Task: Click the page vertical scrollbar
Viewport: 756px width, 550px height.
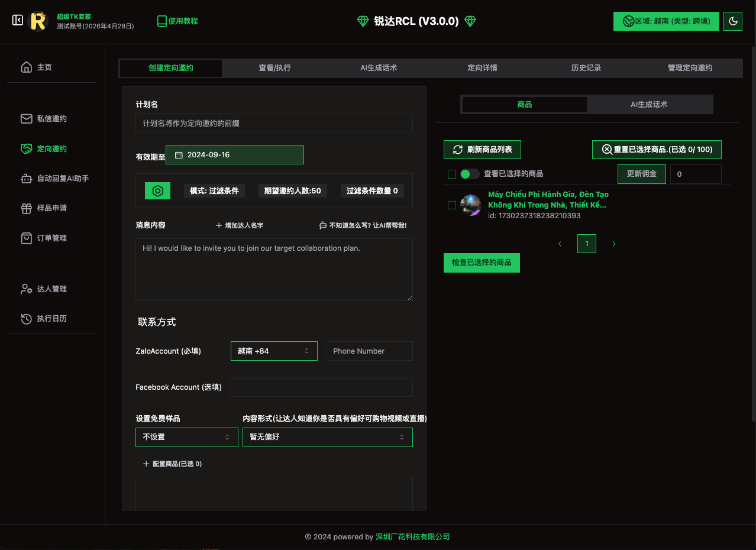Action: pos(752,237)
